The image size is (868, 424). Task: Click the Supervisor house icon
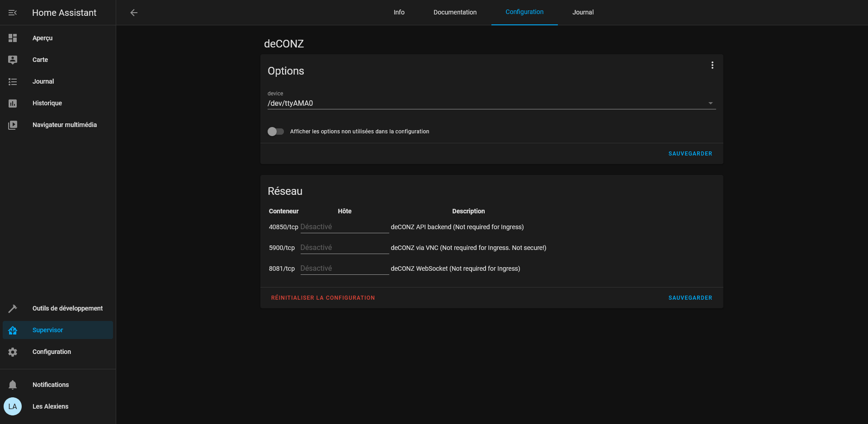point(13,330)
